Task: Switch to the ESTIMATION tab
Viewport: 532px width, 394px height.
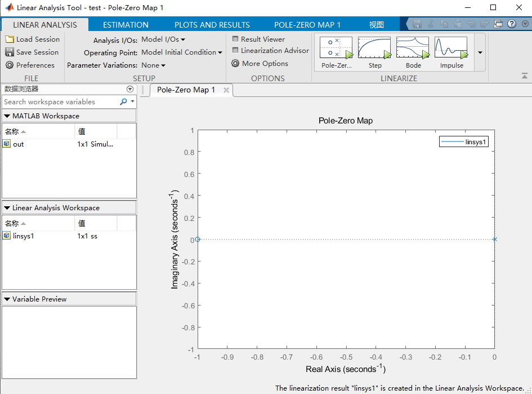Action: [126, 25]
